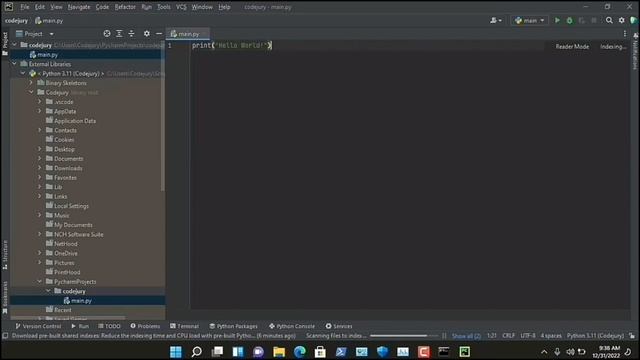Viewport: 640px width, 360px height.
Task: Click the clock showing 9:36 AM
Action: [606, 352]
